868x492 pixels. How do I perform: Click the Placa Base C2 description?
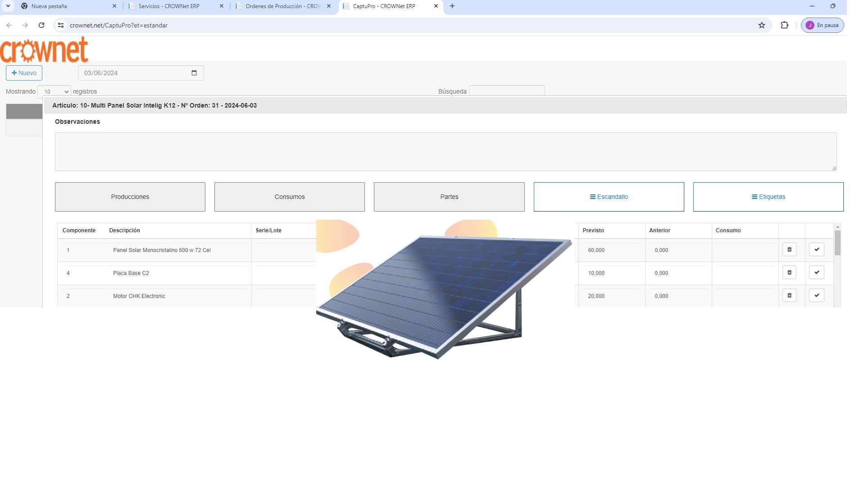coord(131,273)
